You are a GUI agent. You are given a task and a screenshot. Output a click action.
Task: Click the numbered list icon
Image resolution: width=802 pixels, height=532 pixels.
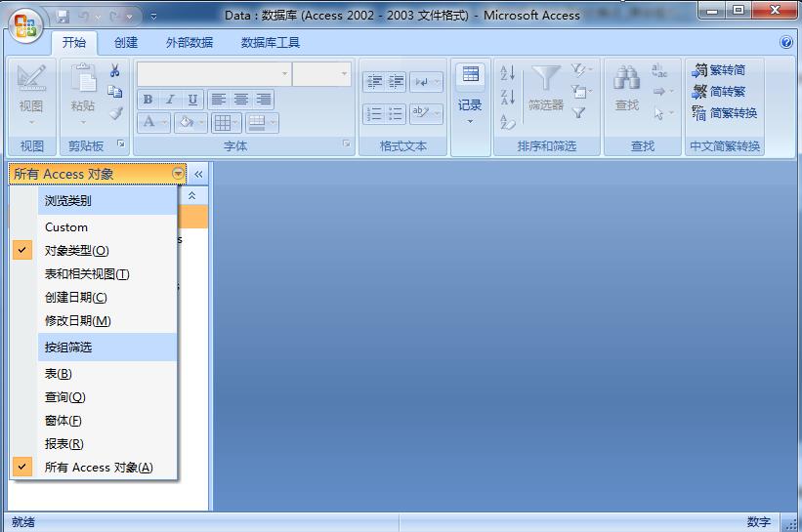click(374, 113)
